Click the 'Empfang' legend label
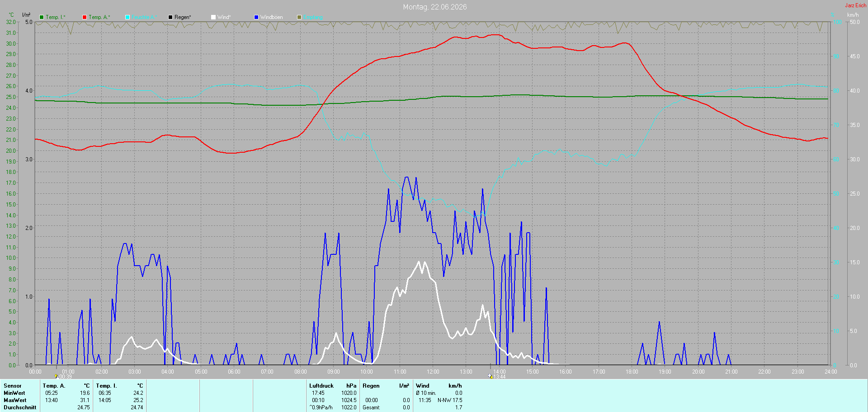 pyautogui.click(x=313, y=17)
